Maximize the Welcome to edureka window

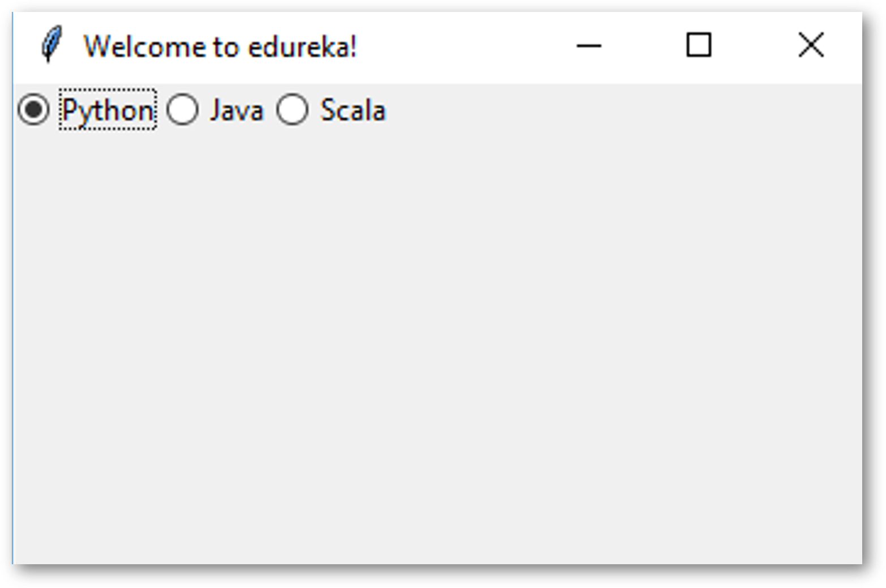(697, 45)
